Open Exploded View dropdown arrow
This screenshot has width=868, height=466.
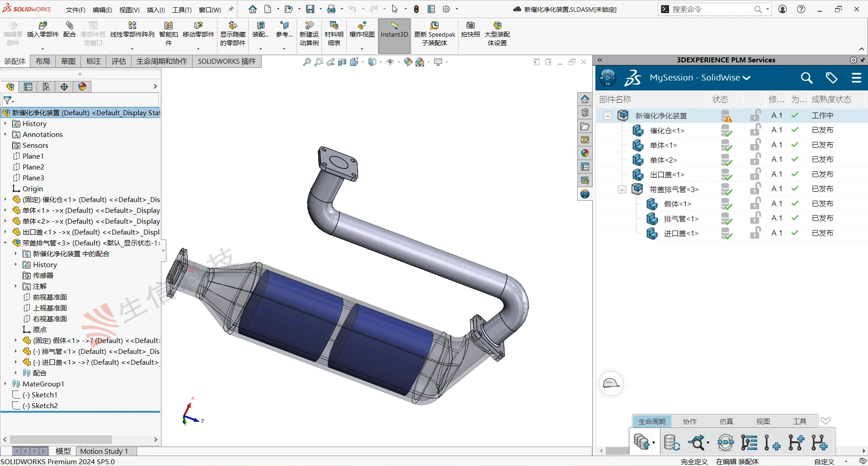[x=362, y=48]
